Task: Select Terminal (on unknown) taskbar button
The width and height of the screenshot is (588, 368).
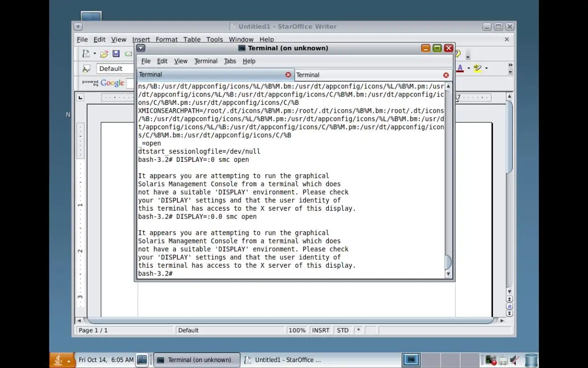Action: [196, 360]
